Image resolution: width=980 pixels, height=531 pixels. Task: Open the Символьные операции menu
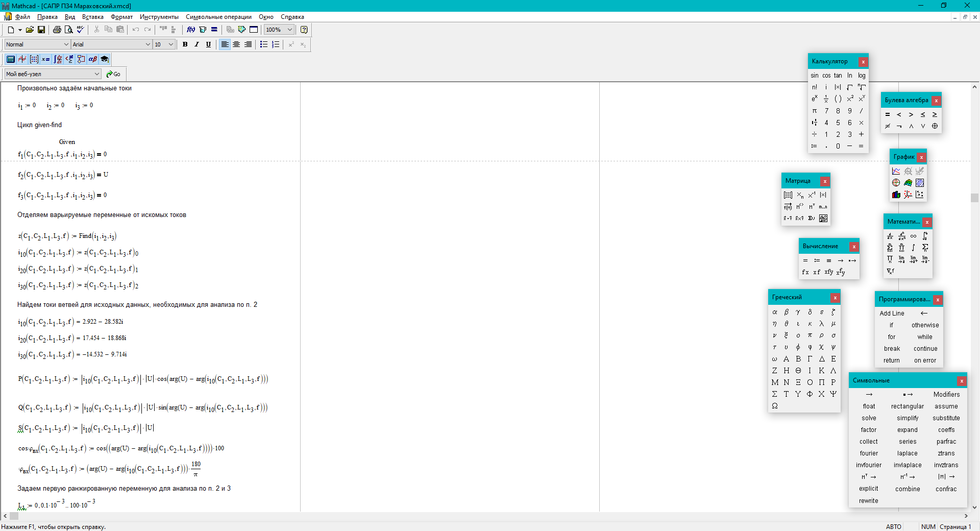(218, 17)
